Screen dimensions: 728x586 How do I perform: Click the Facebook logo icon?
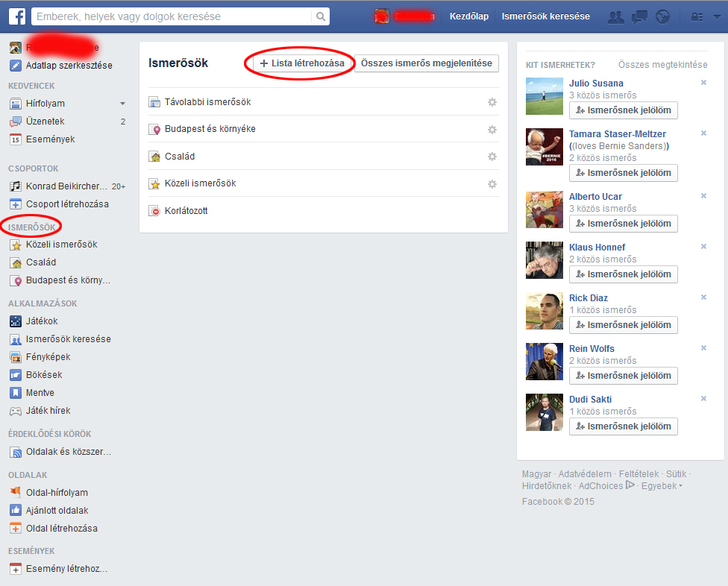(x=17, y=16)
